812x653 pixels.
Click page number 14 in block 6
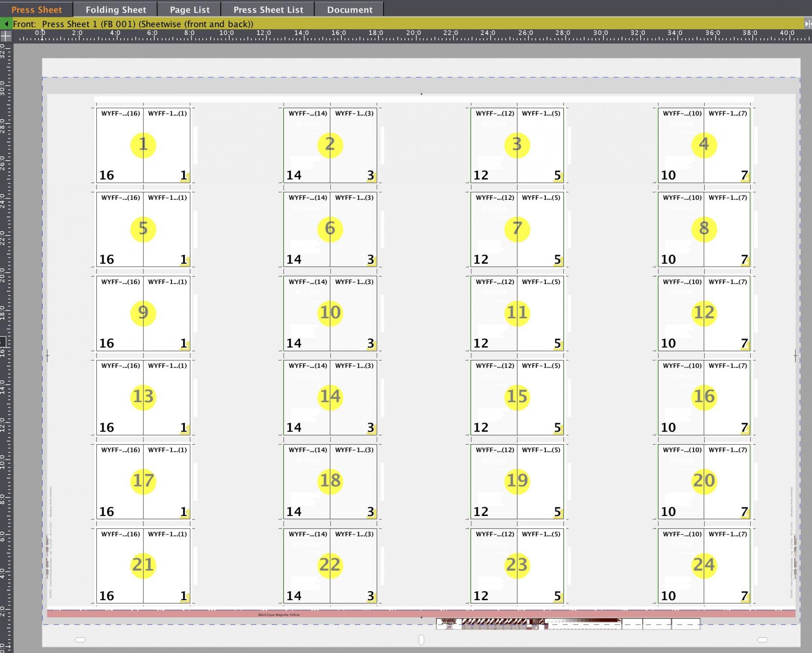point(294,259)
